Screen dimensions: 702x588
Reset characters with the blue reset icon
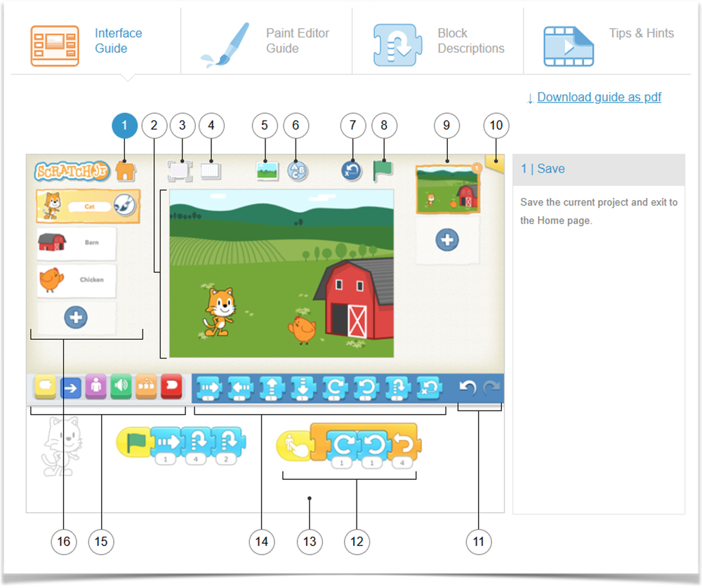pyautogui.click(x=352, y=169)
